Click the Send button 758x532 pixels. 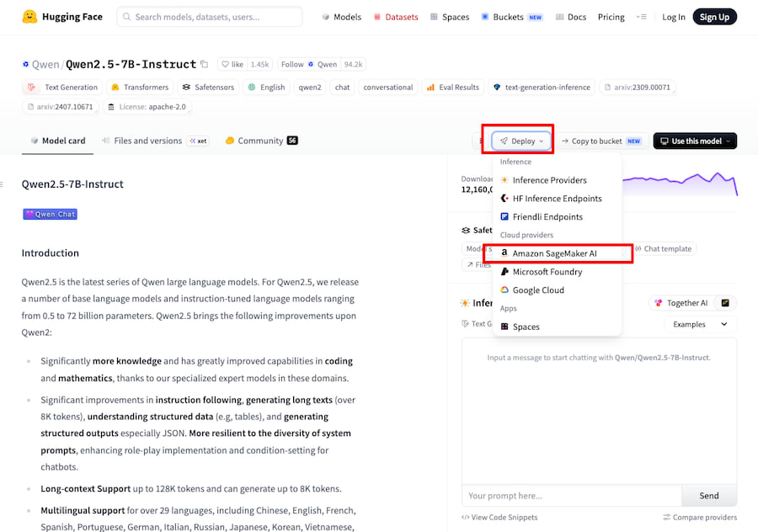click(708, 495)
